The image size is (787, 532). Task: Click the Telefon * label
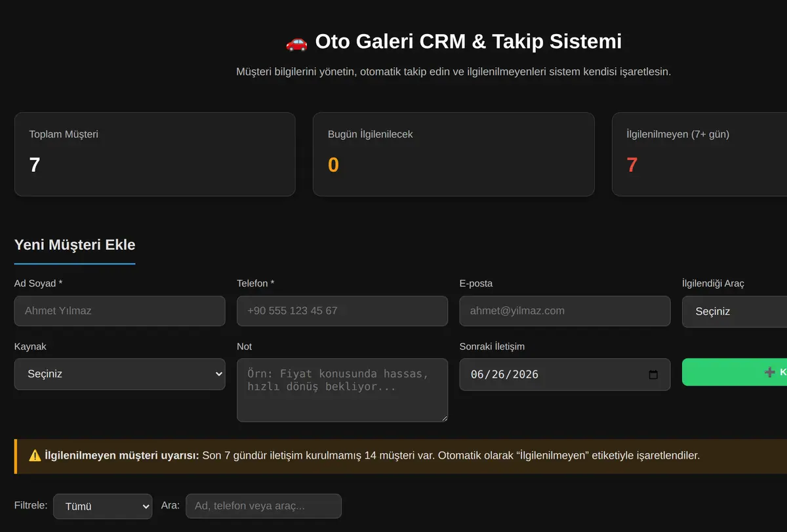(x=256, y=283)
